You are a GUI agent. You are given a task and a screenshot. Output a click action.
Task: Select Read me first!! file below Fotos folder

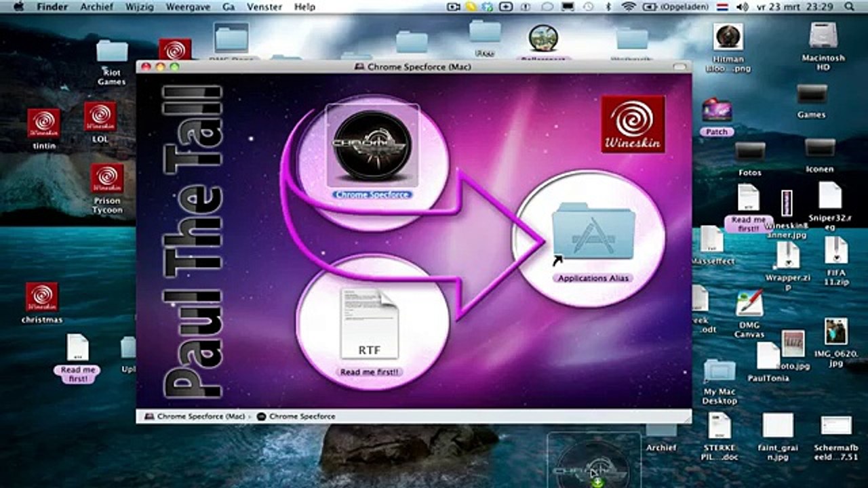click(x=749, y=198)
